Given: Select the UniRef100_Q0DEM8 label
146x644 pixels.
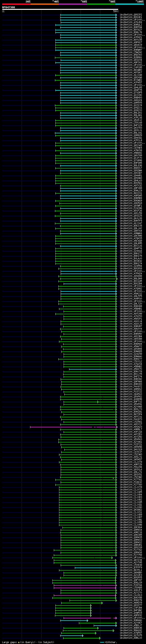Looking at the screenshot, I should coord(131,399).
